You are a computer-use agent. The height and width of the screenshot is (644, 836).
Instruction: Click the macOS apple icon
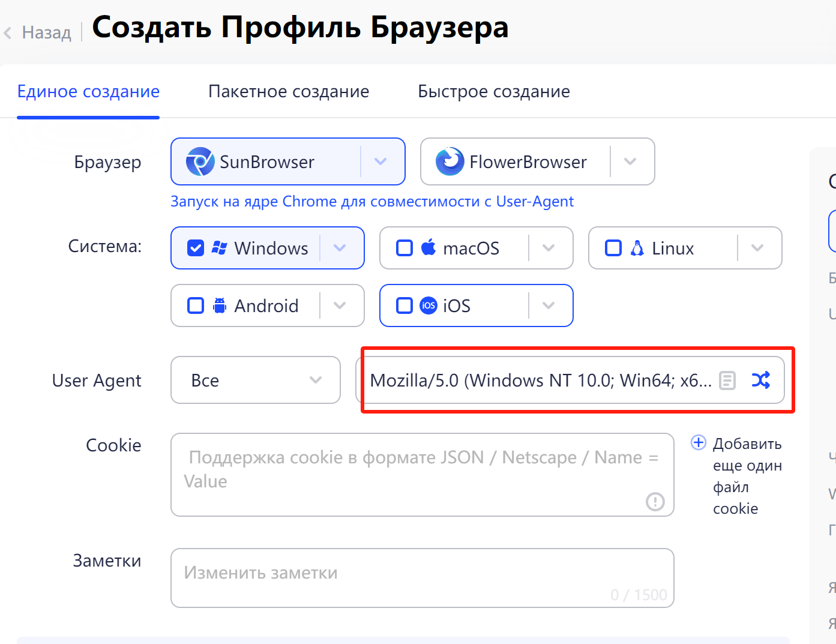(429, 247)
